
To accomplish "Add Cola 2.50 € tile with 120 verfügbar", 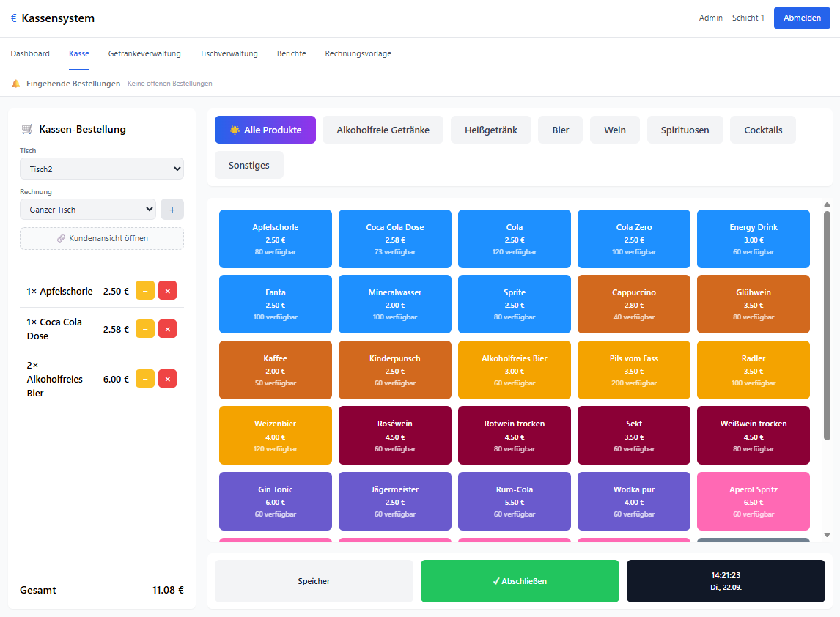I will click(515, 239).
